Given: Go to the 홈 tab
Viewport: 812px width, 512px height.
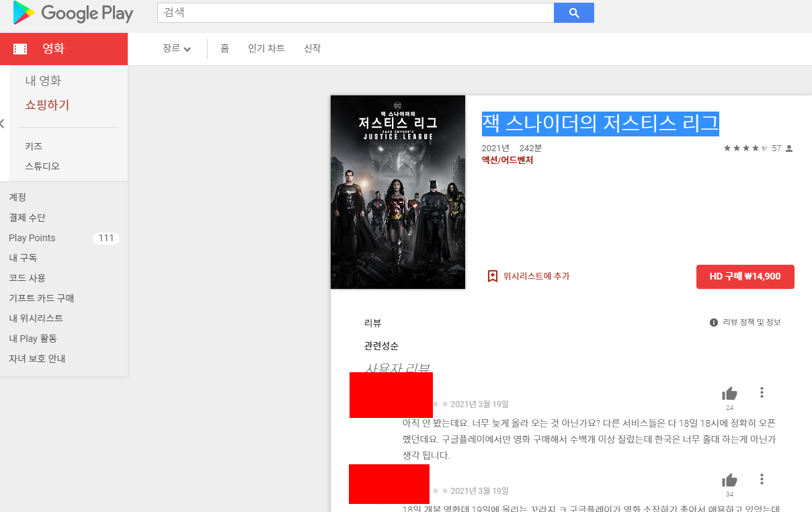Looking at the screenshot, I should tap(225, 48).
